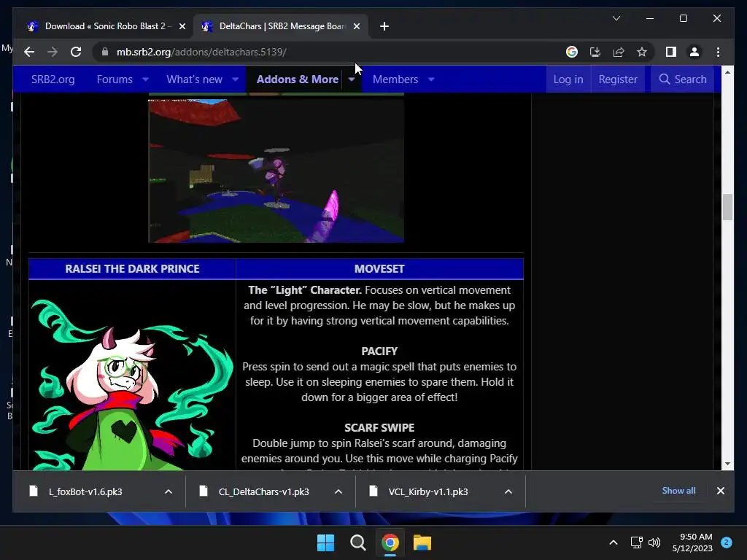Open downloaded CL_DeltaChars-v1.pk3 file
The width and height of the screenshot is (747, 560).
pos(263,491)
